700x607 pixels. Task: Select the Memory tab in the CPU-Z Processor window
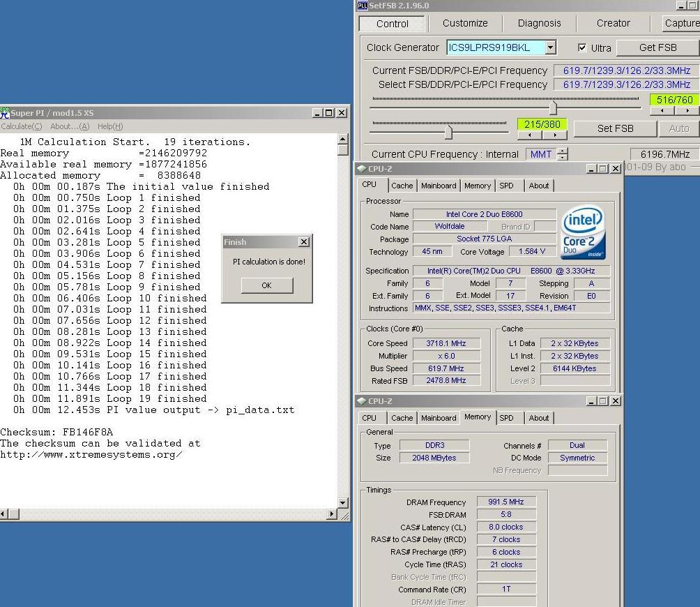477,186
